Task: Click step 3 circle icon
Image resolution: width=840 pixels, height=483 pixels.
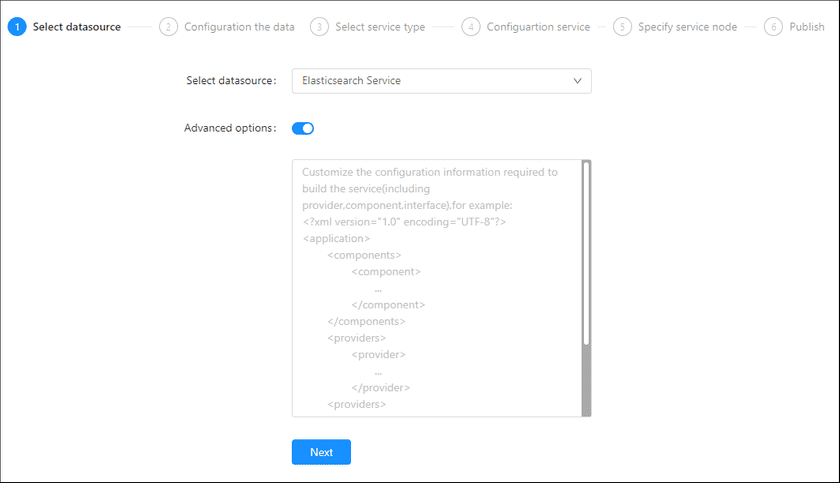Action: coord(319,27)
